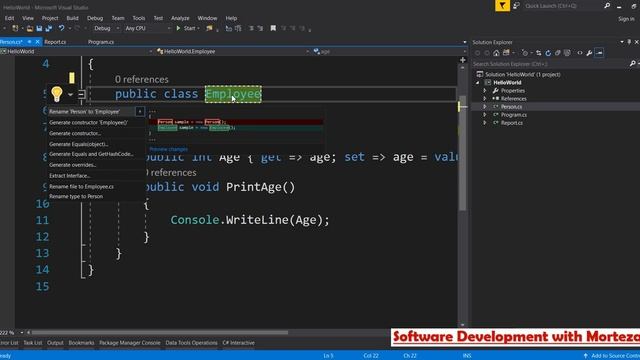This screenshot has height=360, width=640.
Task: Click the feedback icon beside Quick Launch
Action: (516, 6)
